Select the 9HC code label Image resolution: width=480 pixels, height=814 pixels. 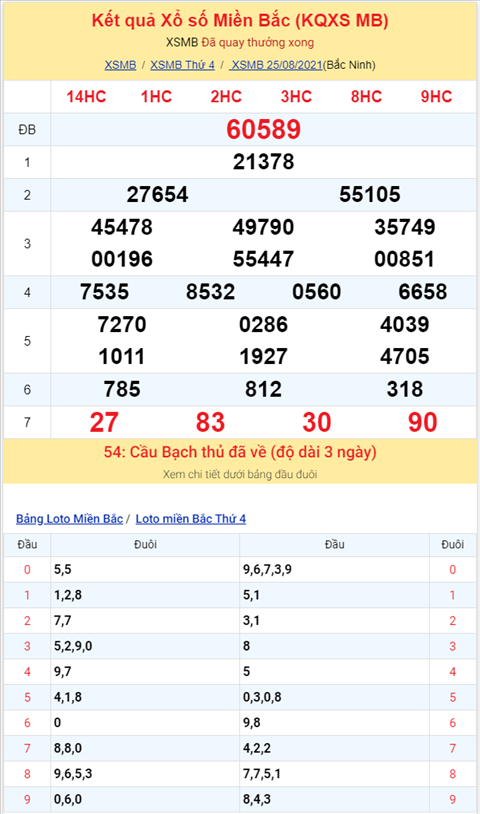pos(436,97)
